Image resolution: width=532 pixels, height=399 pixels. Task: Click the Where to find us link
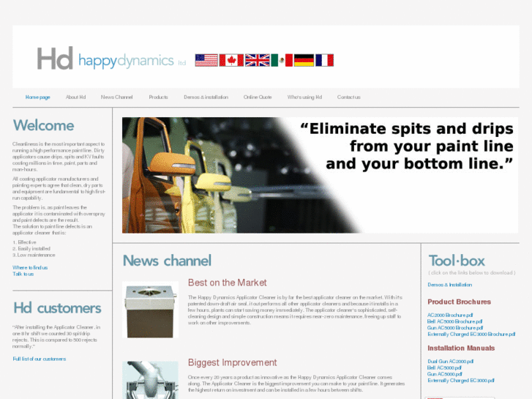coord(30,267)
